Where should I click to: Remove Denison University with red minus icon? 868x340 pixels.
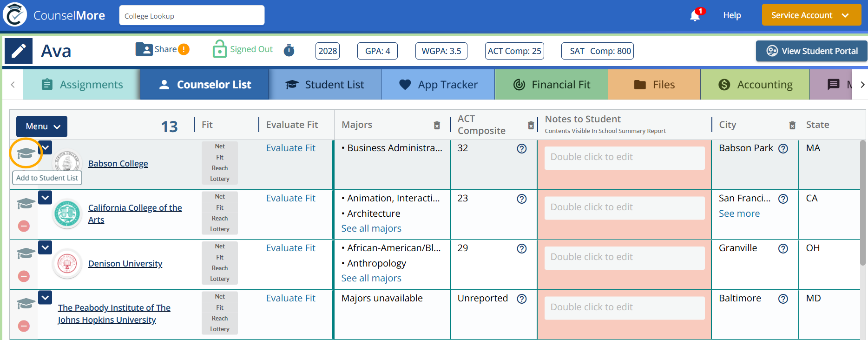click(x=24, y=276)
